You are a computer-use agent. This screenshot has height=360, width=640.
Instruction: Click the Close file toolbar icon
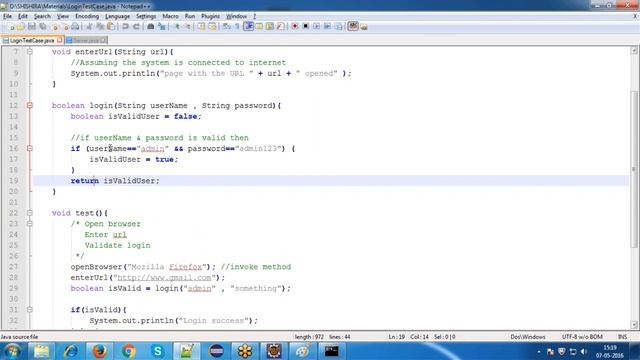pos(55,27)
